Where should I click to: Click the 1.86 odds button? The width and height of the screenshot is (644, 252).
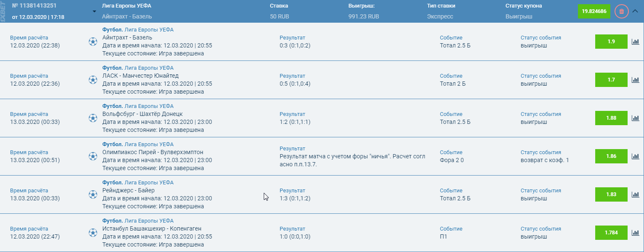611,156
